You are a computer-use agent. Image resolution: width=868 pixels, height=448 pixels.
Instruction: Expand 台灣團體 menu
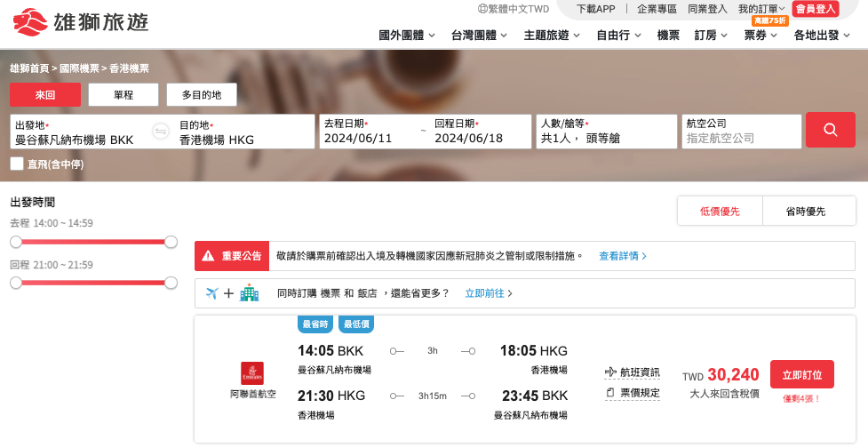(x=480, y=35)
